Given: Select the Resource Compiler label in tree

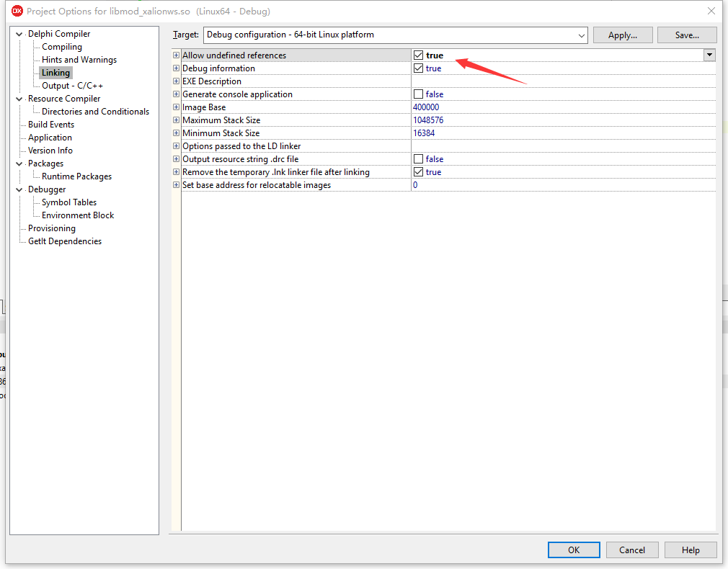Looking at the screenshot, I should pos(64,99).
